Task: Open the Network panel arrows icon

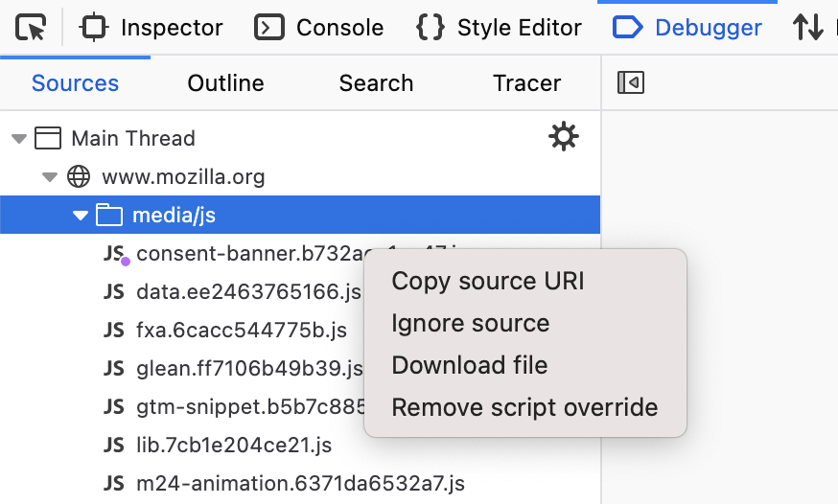Action: pos(807,27)
